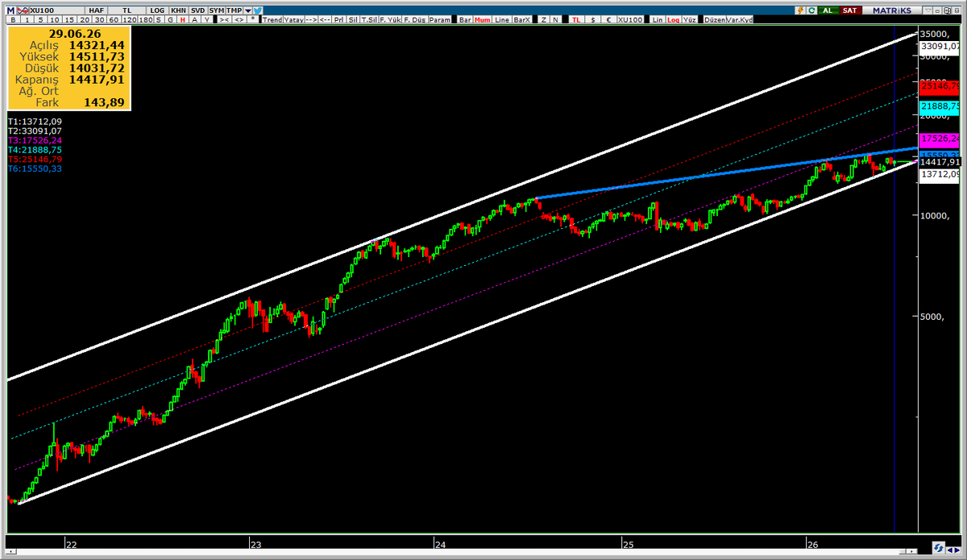The height and width of the screenshot is (560, 967).
Task: Select the XU100 relative currency button
Action: tap(630, 19)
